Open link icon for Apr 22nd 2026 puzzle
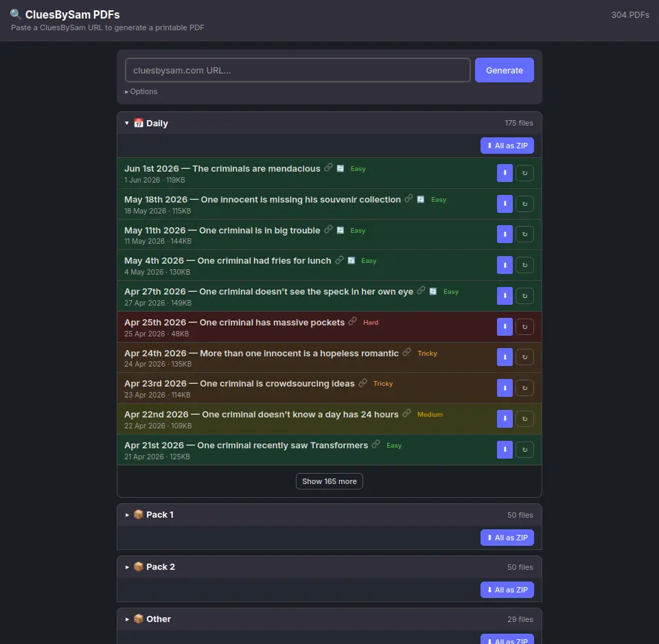659x644 pixels. tap(406, 413)
